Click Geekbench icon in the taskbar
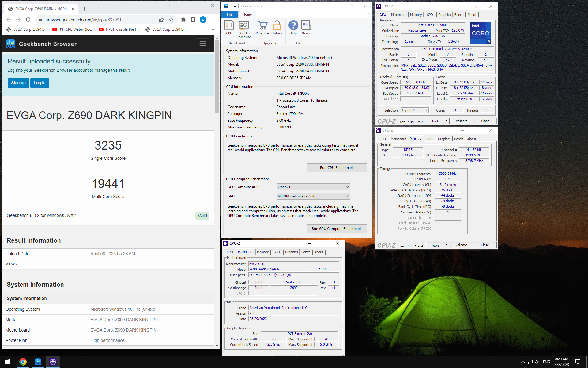588x368 pixels. (38, 362)
